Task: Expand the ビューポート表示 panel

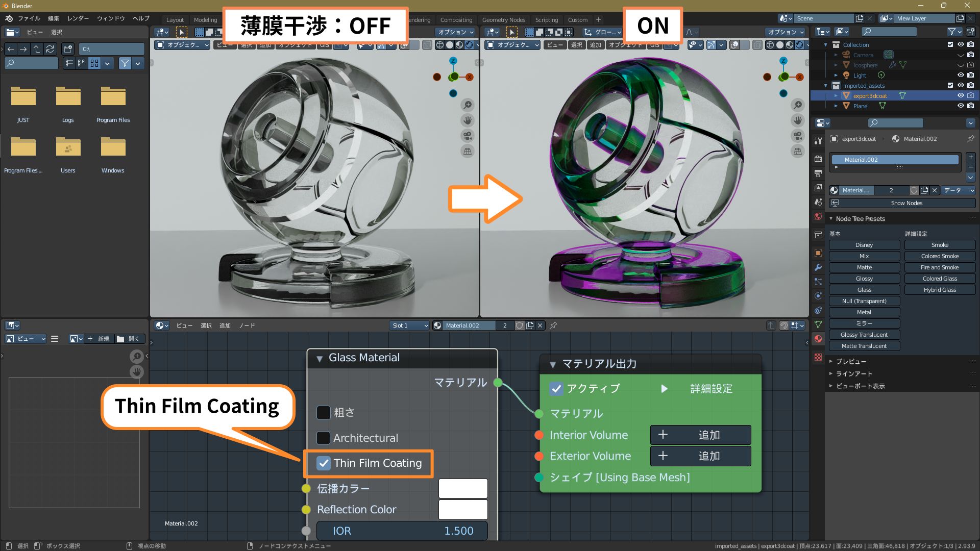Action: click(x=831, y=386)
